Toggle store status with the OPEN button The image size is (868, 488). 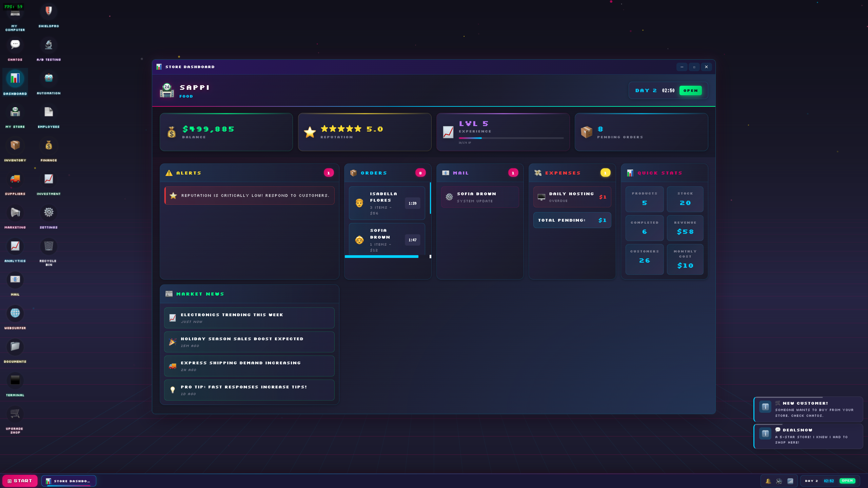click(x=691, y=90)
